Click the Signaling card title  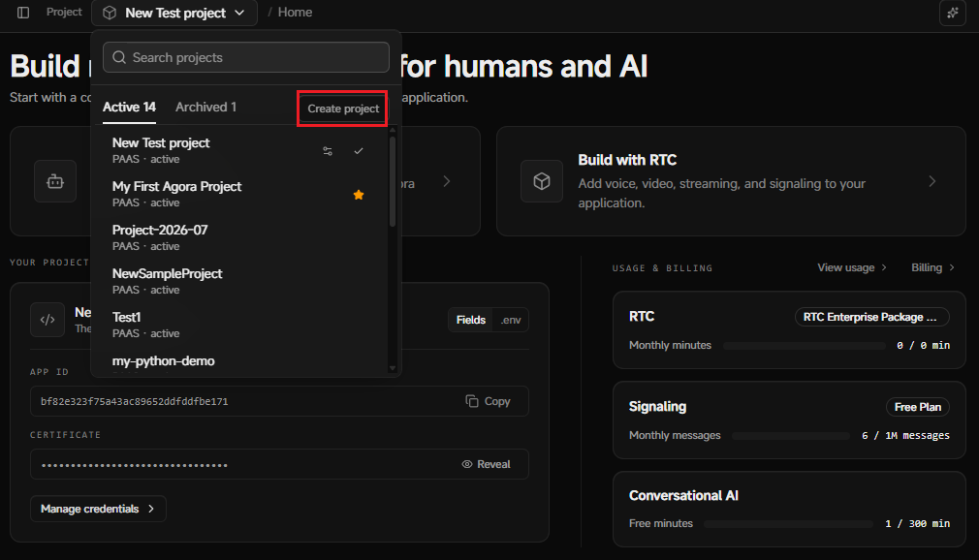657,406
